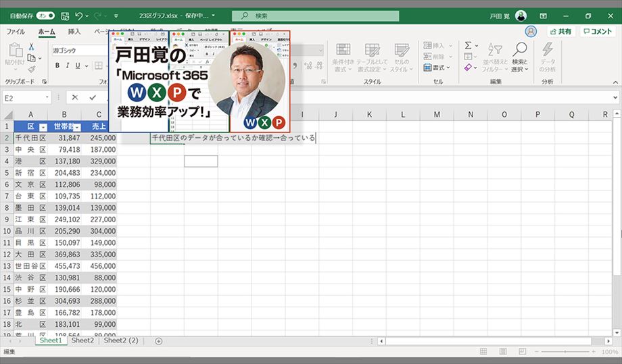This screenshot has width=622, height=364.
Task: Expand the formula bar with the chevron
Action: (x=615, y=97)
